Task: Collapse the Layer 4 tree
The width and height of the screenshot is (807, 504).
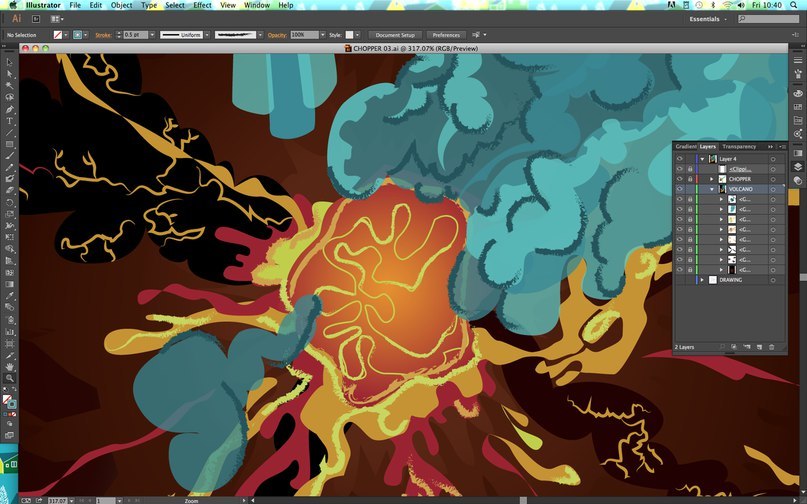Action: [x=702, y=159]
